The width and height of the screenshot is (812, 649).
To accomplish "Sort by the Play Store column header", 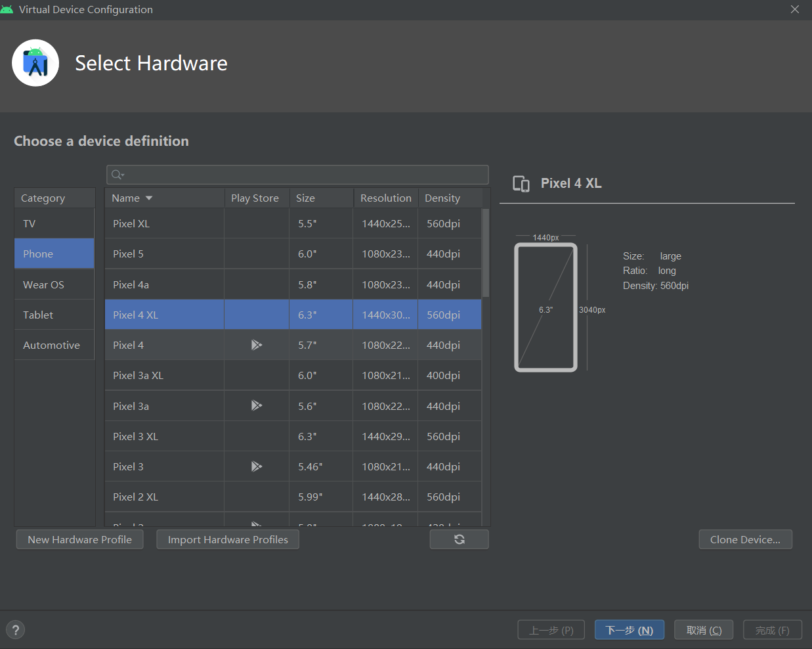I will point(257,198).
